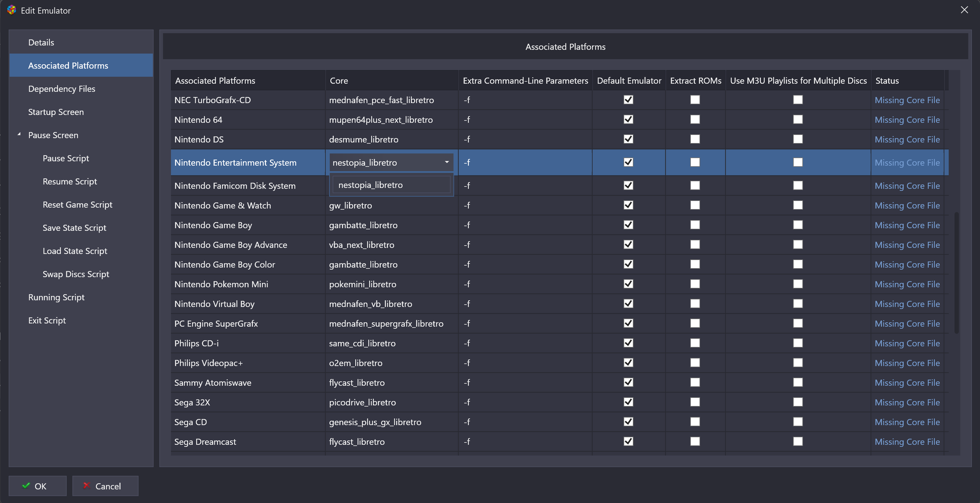
Task: Toggle Default Emulator for Nintendo 64
Action: (x=629, y=119)
